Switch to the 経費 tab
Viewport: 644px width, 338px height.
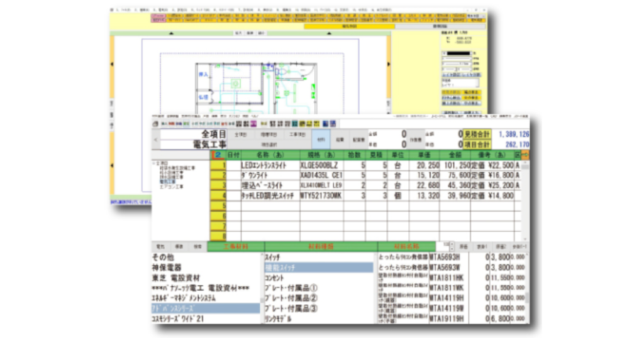[340, 140]
